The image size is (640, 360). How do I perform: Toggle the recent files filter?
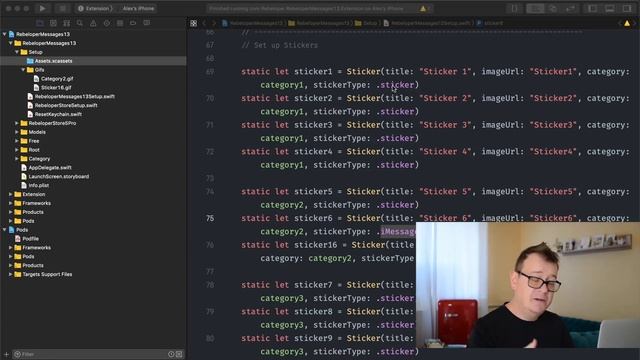pos(171,354)
